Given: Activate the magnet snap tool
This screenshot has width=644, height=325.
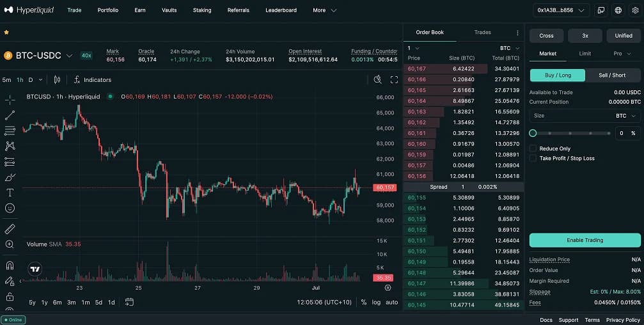Looking at the screenshot, I should tap(10, 266).
